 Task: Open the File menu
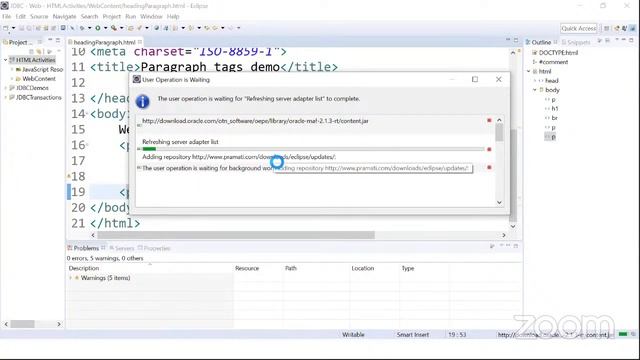tap(7, 16)
